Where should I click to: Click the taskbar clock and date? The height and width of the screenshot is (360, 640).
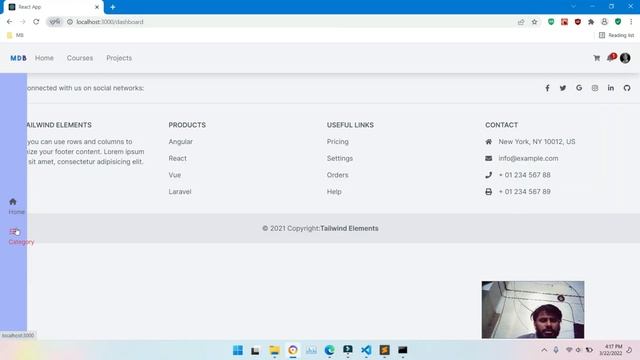611,350
